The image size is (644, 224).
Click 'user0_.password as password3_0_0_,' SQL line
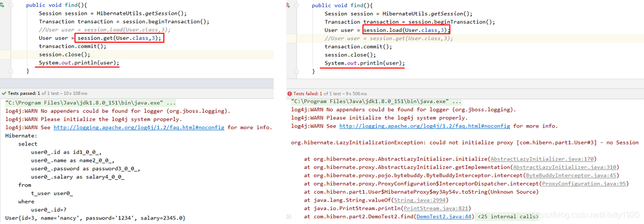coord(85,169)
